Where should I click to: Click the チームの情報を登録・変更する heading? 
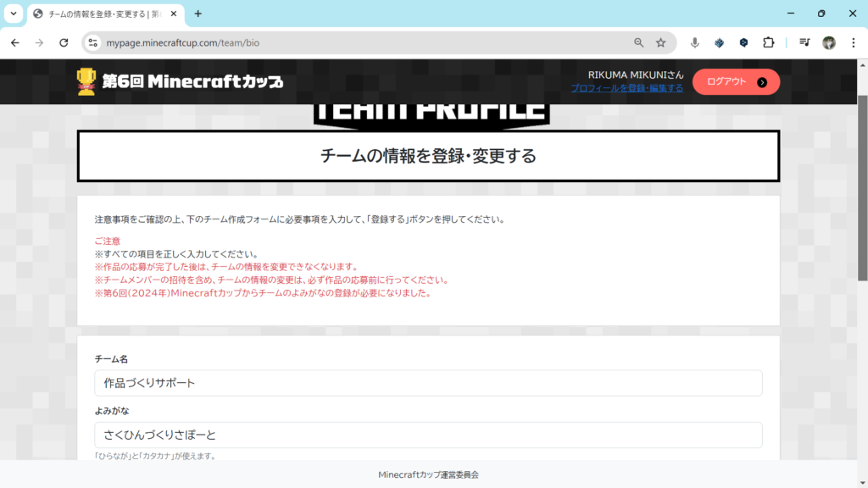click(428, 156)
